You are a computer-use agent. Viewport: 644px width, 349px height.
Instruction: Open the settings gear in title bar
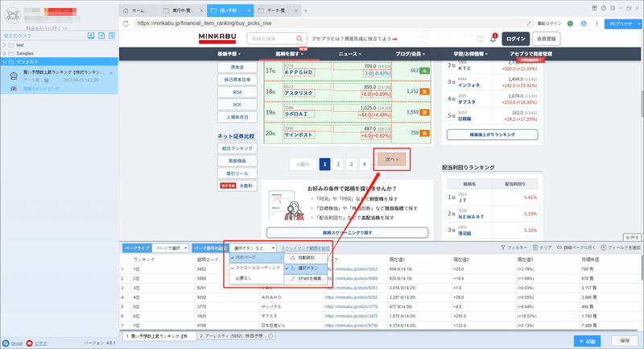(613, 8)
